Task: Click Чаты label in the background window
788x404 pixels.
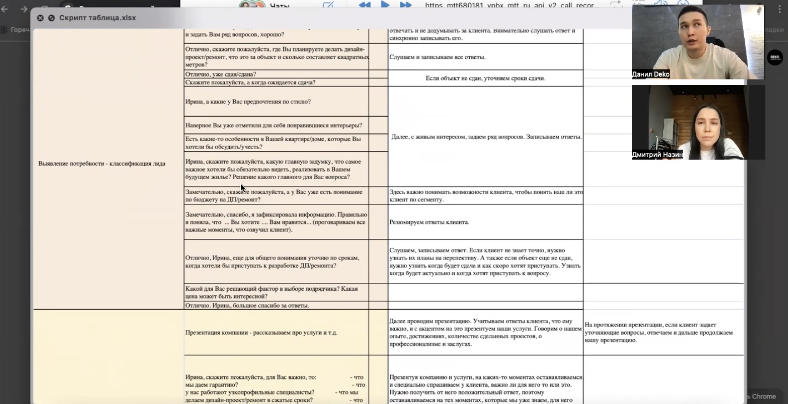Action: pos(279,6)
